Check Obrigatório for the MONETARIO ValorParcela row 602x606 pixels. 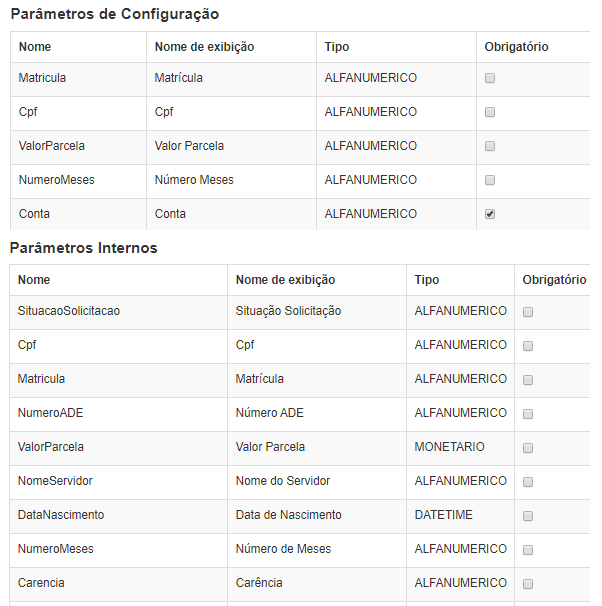[x=528, y=448]
